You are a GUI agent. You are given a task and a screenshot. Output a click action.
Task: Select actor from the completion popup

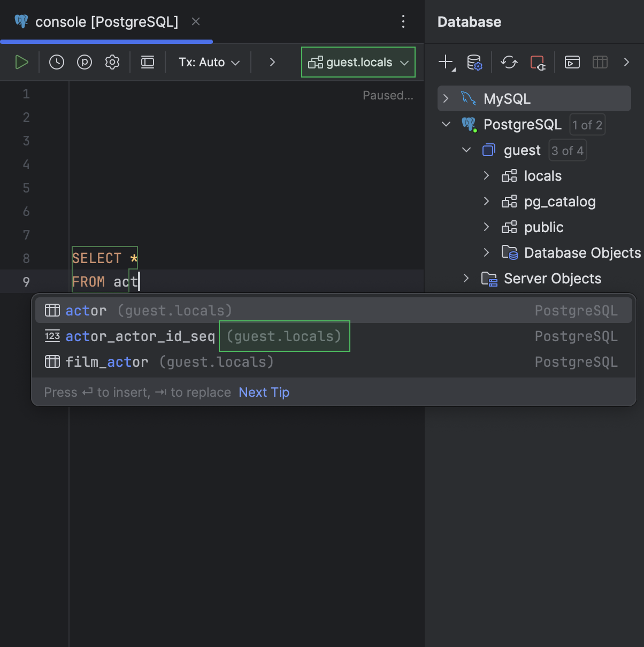pyautogui.click(x=86, y=310)
